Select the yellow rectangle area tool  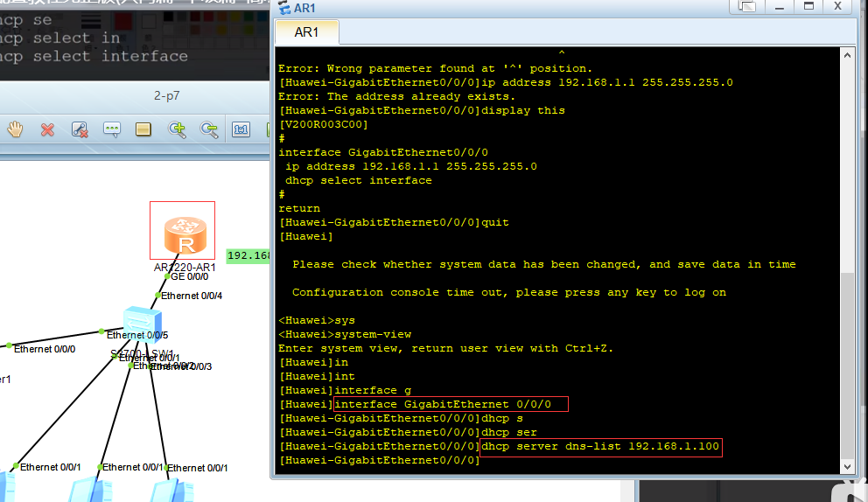tap(143, 129)
